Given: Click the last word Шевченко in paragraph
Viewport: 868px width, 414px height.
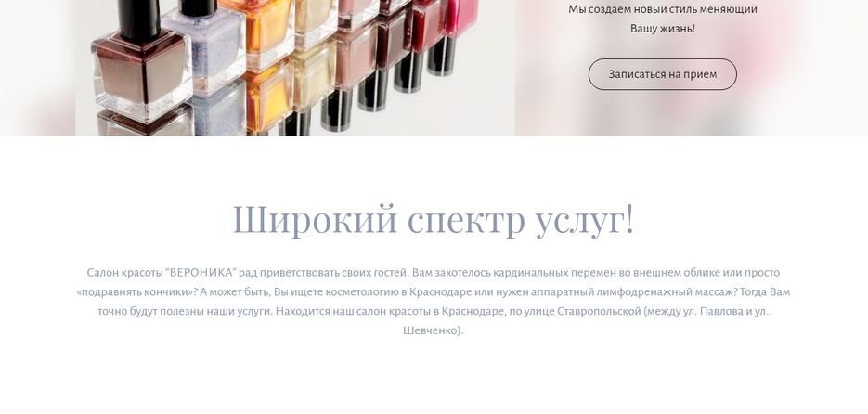Looking at the screenshot, I should (431, 331).
